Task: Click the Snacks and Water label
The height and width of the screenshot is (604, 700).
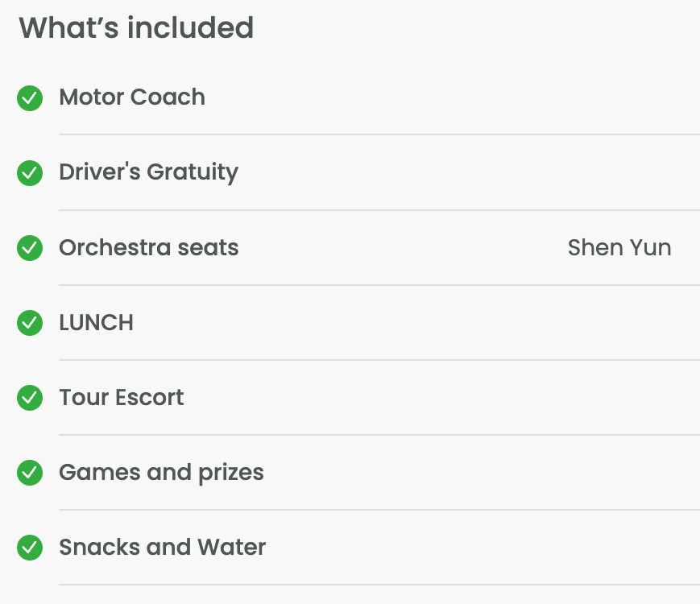Action: (162, 548)
